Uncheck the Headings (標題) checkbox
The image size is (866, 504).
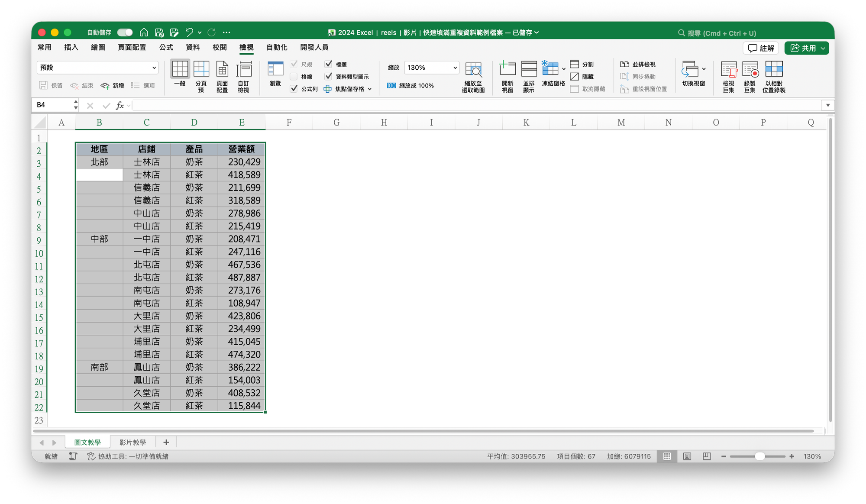click(329, 64)
